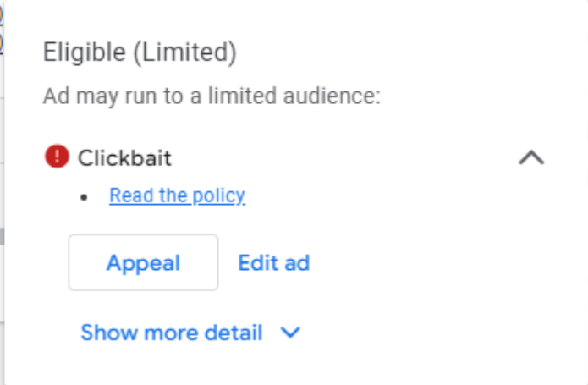
Task: Expand Show more detail
Action: coord(172,333)
